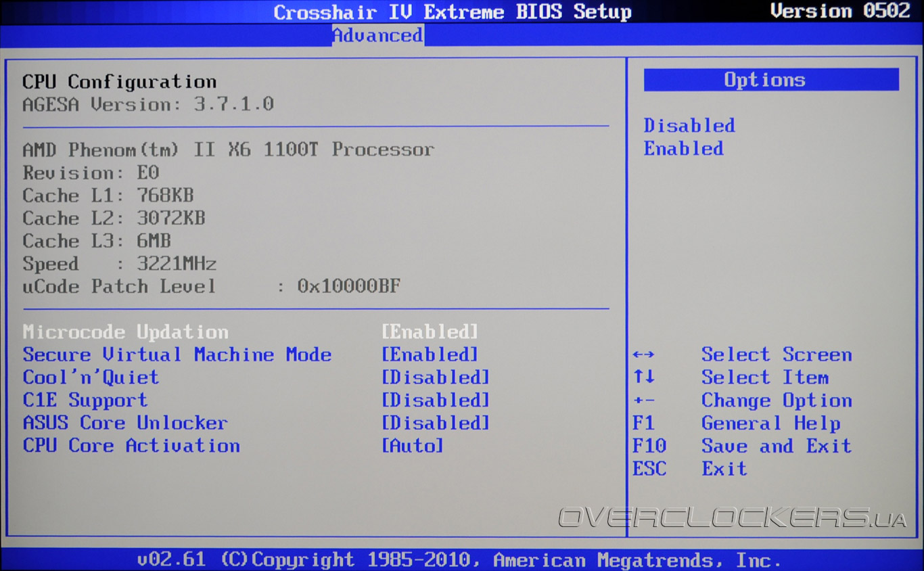Click the General Help legend text

coord(771,424)
